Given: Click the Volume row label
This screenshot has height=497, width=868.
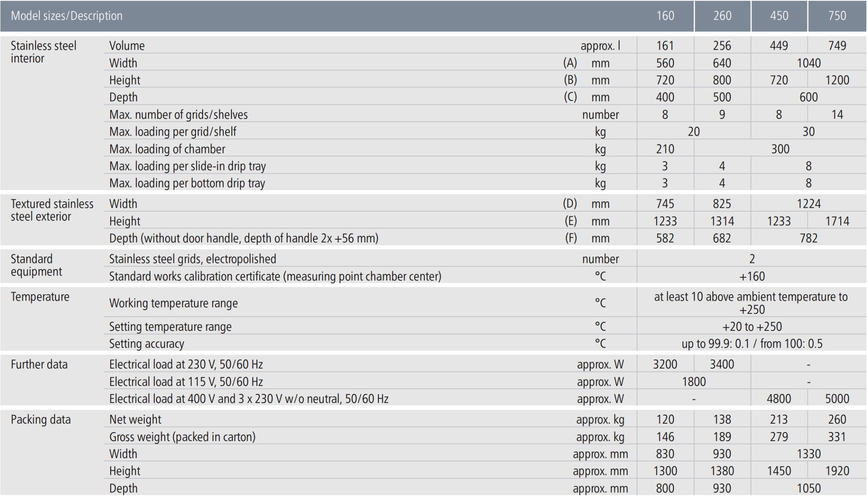Looking at the screenshot, I should coord(127,45).
